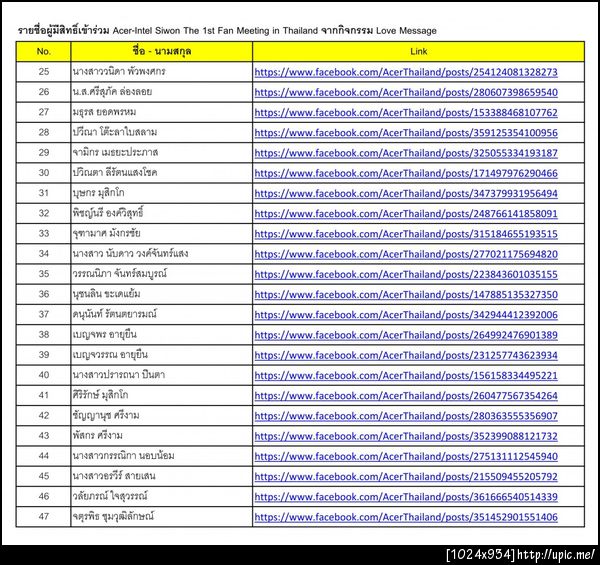
Task: Open the Facebook post link in row 44
Action: click(x=406, y=457)
